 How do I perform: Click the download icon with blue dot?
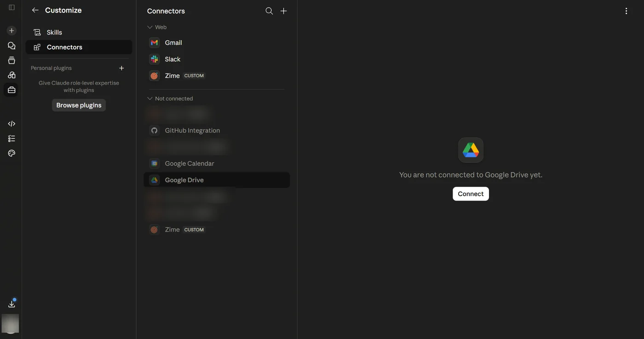[11, 304]
